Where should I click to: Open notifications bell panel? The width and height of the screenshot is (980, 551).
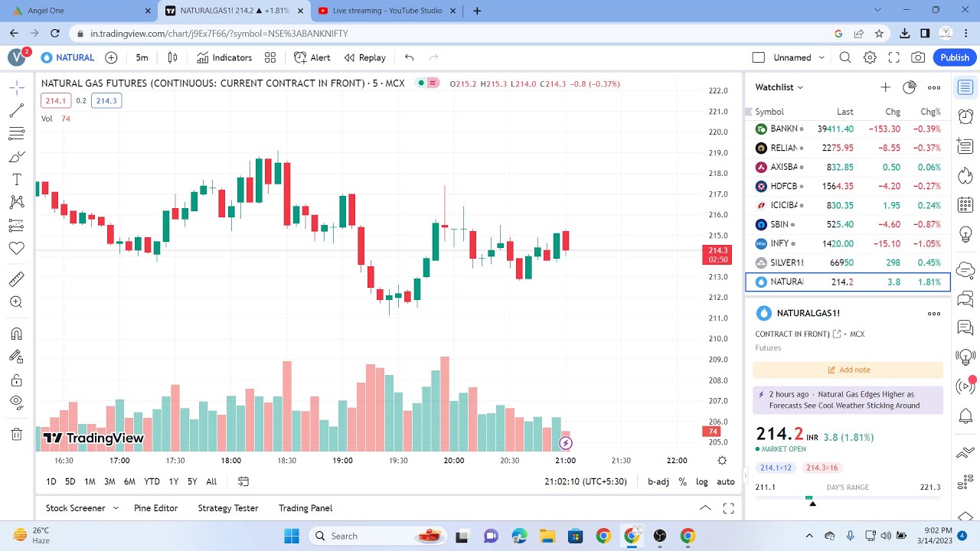pos(965,416)
